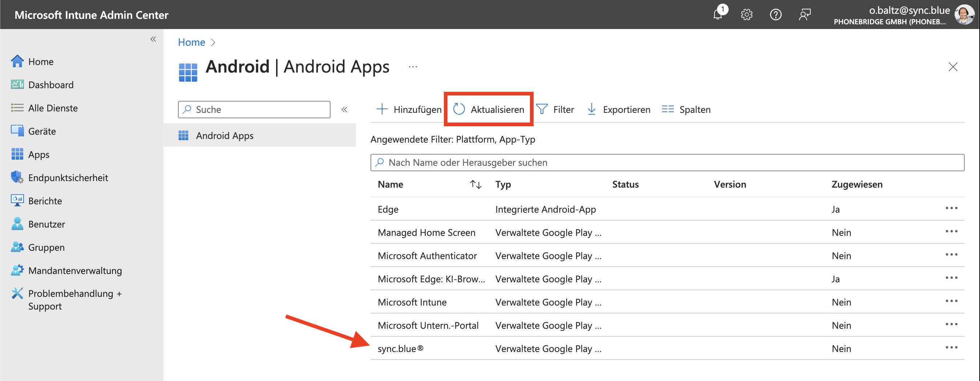Open Benutzer in sidebar
The width and height of the screenshot is (980, 381).
[38, 224]
